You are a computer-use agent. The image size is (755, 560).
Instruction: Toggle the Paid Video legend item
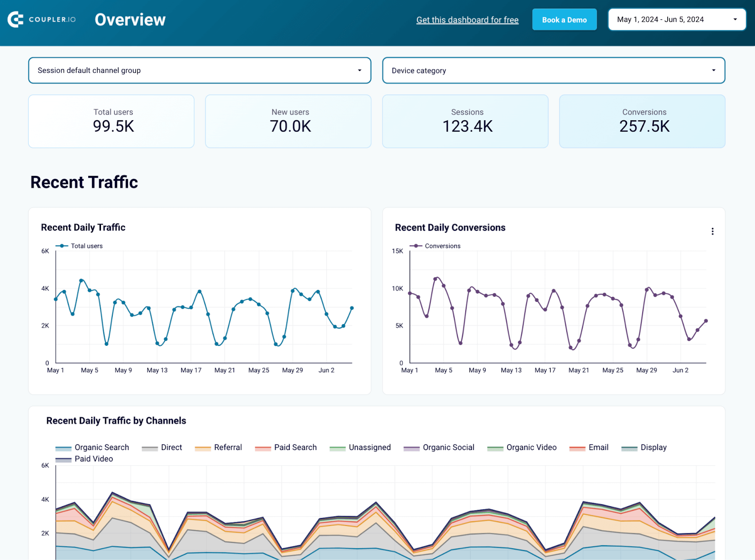(x=84, y=459)
